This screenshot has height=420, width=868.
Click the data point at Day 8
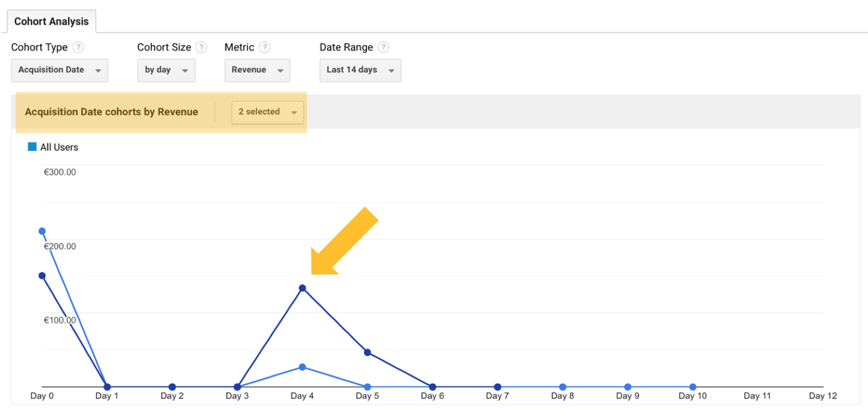click(562, 387)
